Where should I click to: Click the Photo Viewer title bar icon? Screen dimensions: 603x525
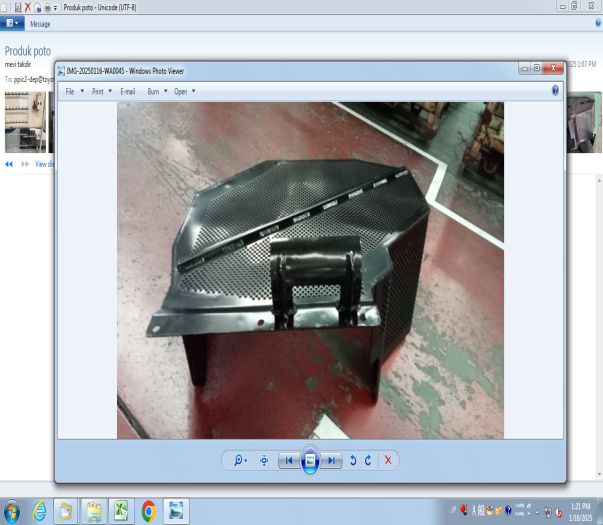coord(61,71)
